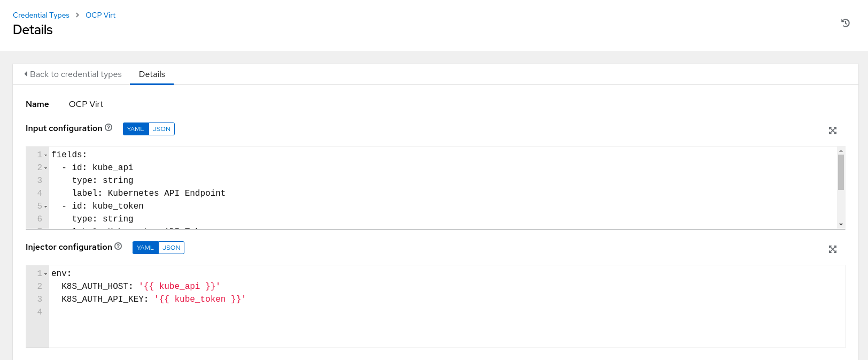Expand the Input configuration editor fullscreen
This screenshot has width=868, height=360.
832,131
